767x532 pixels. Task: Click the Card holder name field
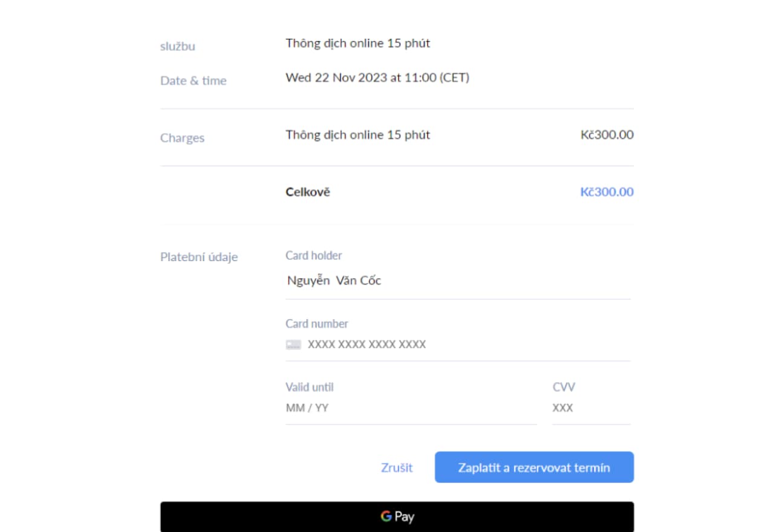457,281
